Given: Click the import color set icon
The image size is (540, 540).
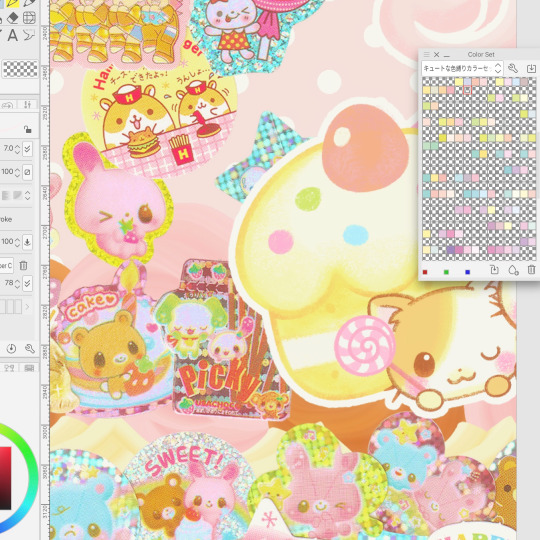Looking at the screenshot, I should [x=531, y=68].
